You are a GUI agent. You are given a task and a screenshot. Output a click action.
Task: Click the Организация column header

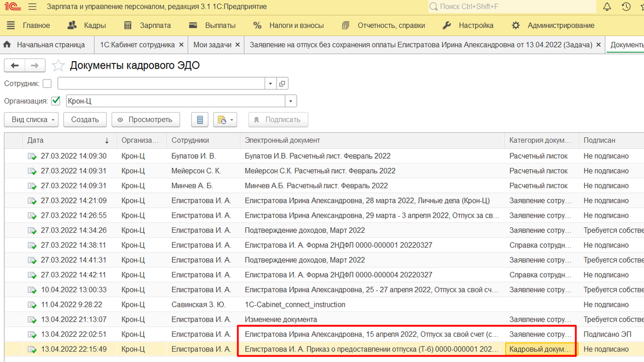[141, 141]
